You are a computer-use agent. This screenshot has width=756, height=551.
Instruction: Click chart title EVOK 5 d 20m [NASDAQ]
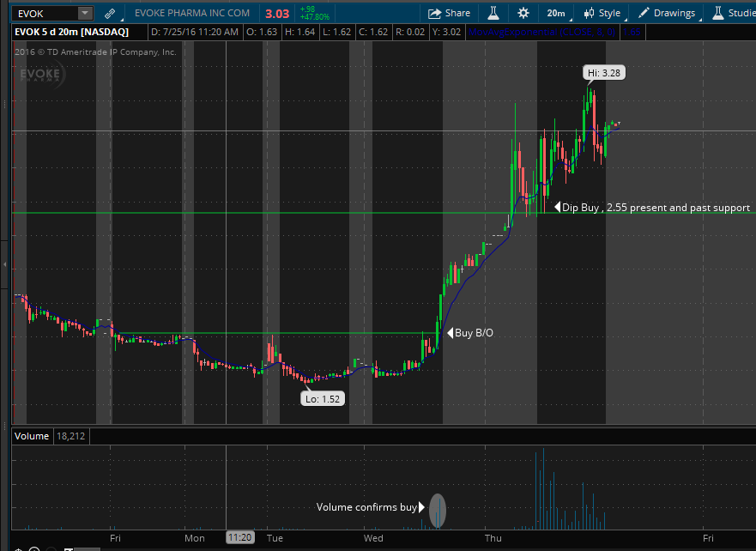(72, 32)
